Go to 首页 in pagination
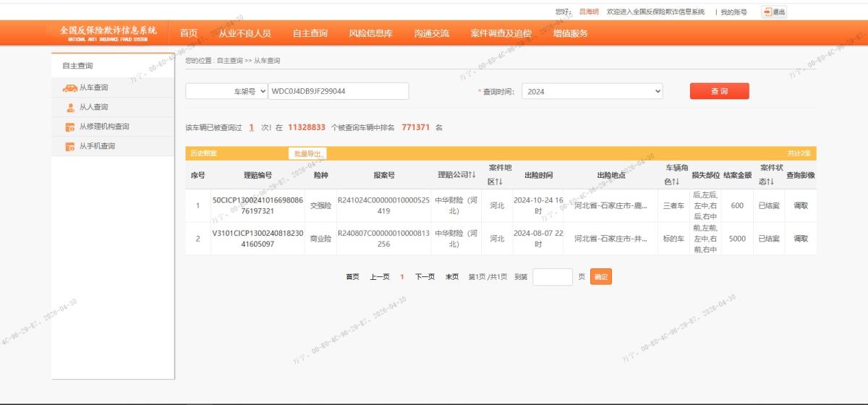The width and height of the screenshot is (868, 405). [352, 277]
